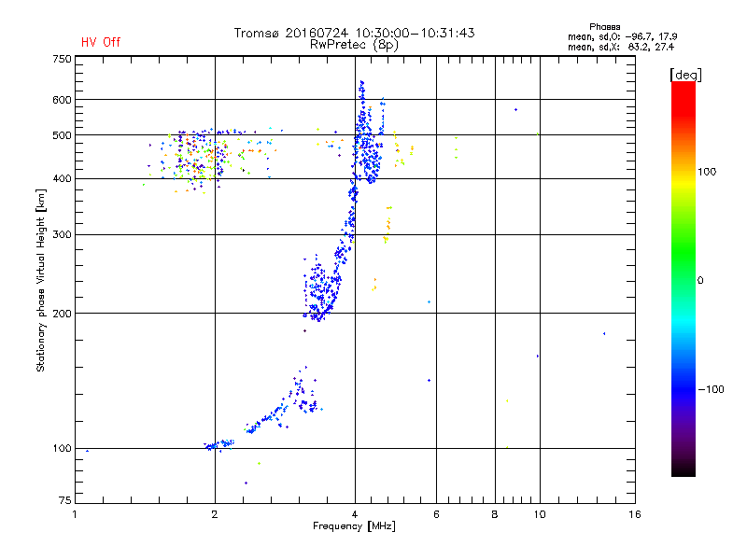Click the colorbar tick label '-100'
Image resolution: width=747 pixels, height=560 pixels.
[711, 389]
